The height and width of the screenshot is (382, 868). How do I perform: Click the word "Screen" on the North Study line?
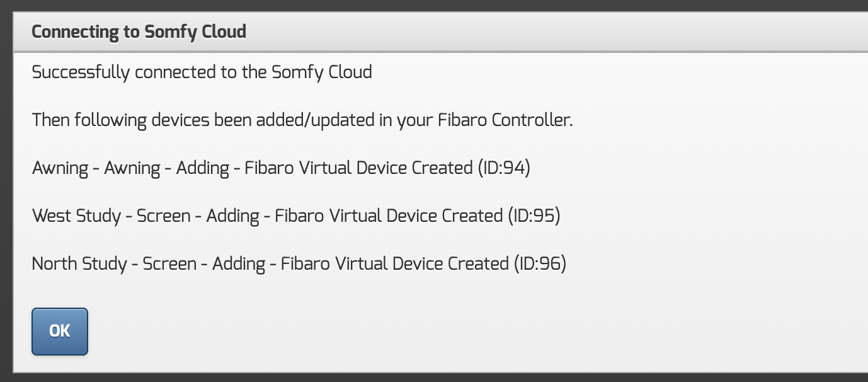[169, 263]
